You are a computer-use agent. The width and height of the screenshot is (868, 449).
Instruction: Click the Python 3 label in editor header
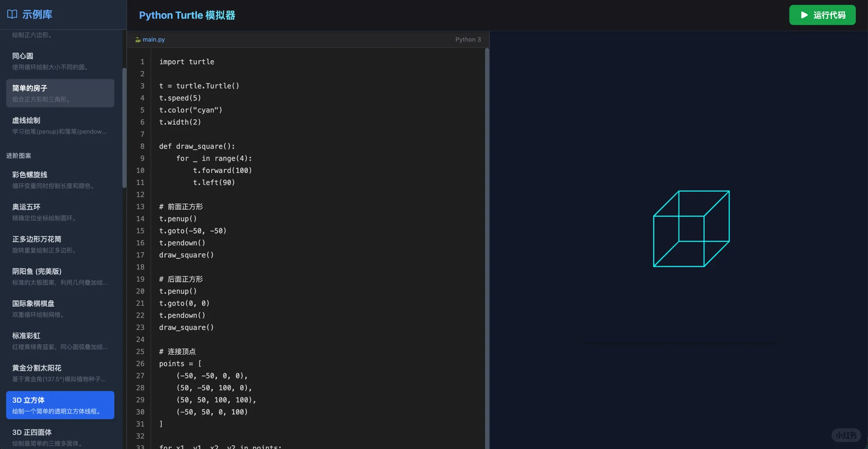[x=468, y=39]
